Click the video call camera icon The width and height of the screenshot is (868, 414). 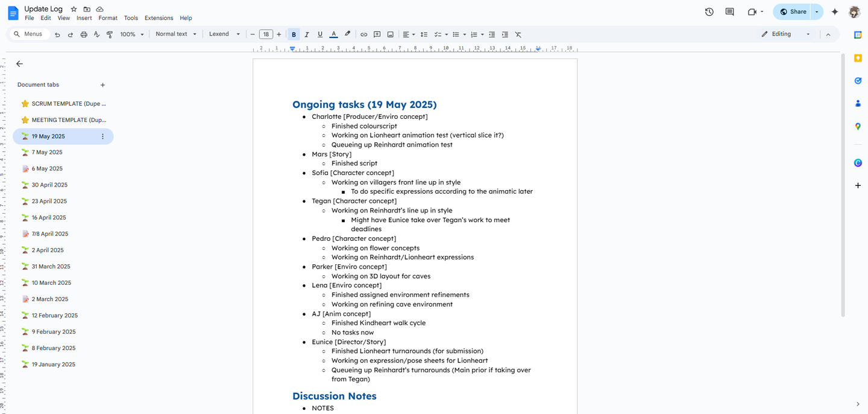point(752,11)
